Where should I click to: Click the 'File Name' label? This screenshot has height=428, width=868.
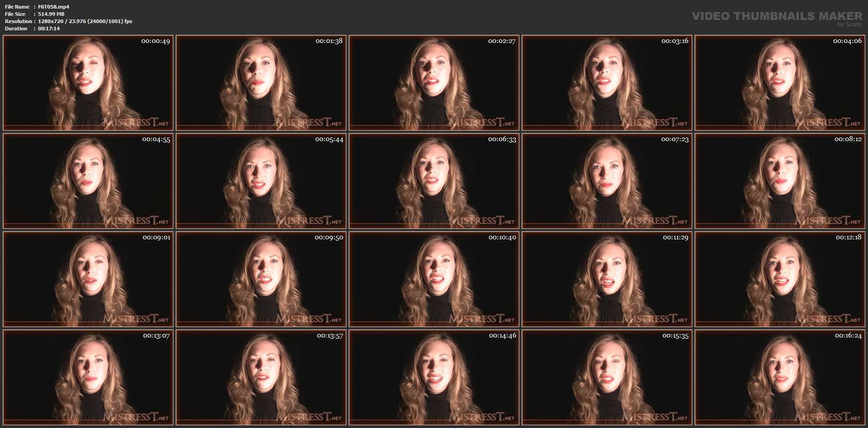[17, 7]
